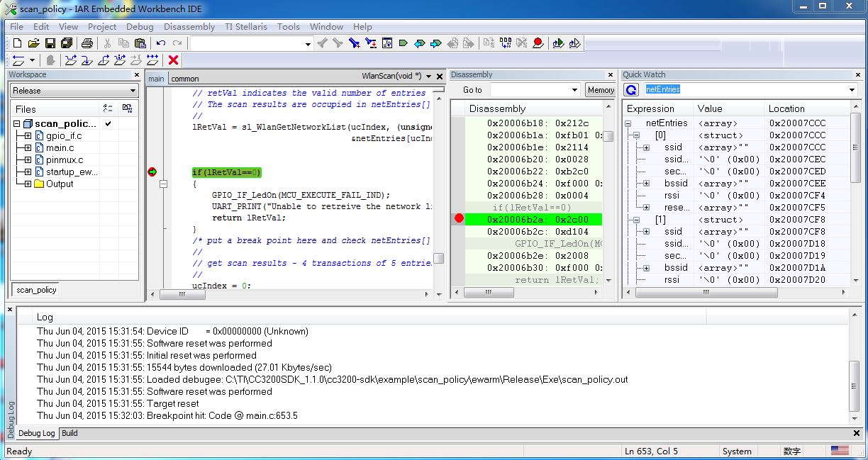Stop debugging with the red X icon
This screenshot has height=460, width=868.
[x=173, y=60]
